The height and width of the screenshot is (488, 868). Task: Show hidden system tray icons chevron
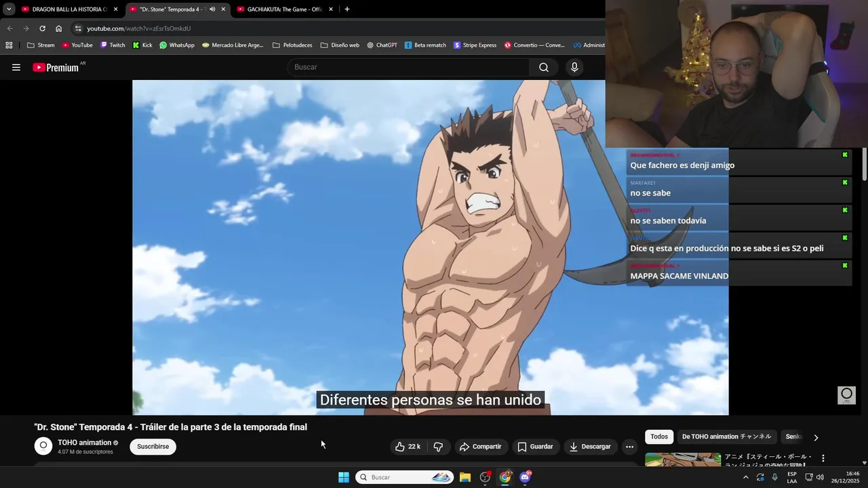[x=745, y=477]
